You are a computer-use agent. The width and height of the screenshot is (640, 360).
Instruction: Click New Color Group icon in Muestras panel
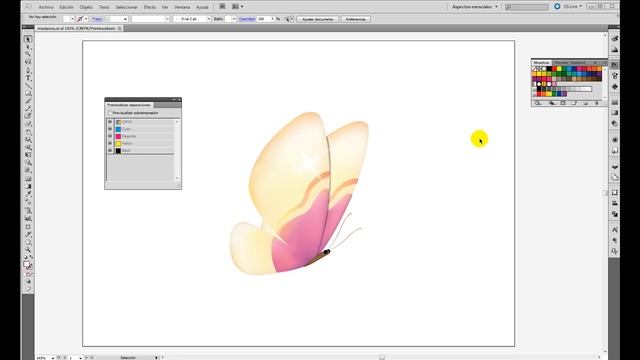click(x=574, y=104)
